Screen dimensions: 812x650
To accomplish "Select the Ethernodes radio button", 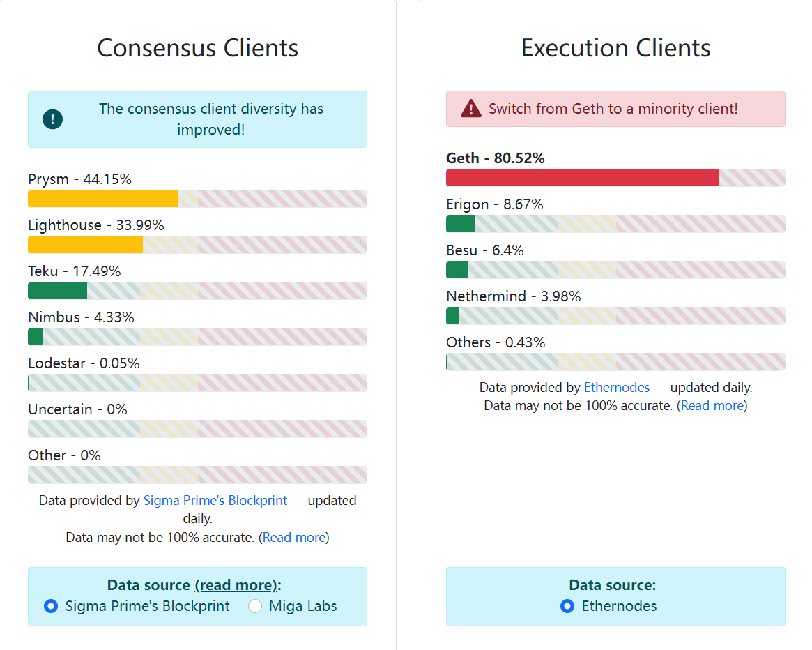I will coord(567,606).
